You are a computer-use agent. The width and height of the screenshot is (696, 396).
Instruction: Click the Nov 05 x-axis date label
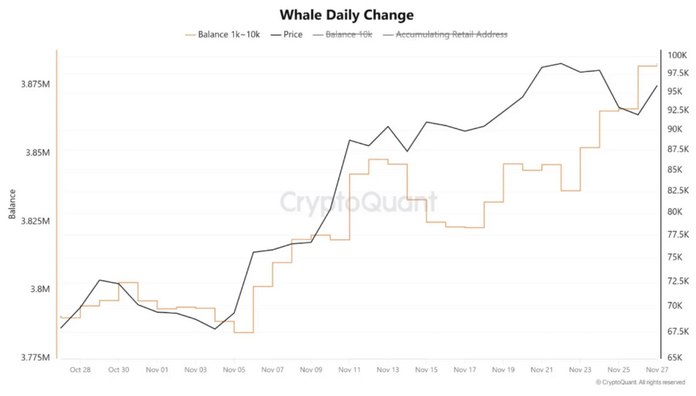pos(234,369)
